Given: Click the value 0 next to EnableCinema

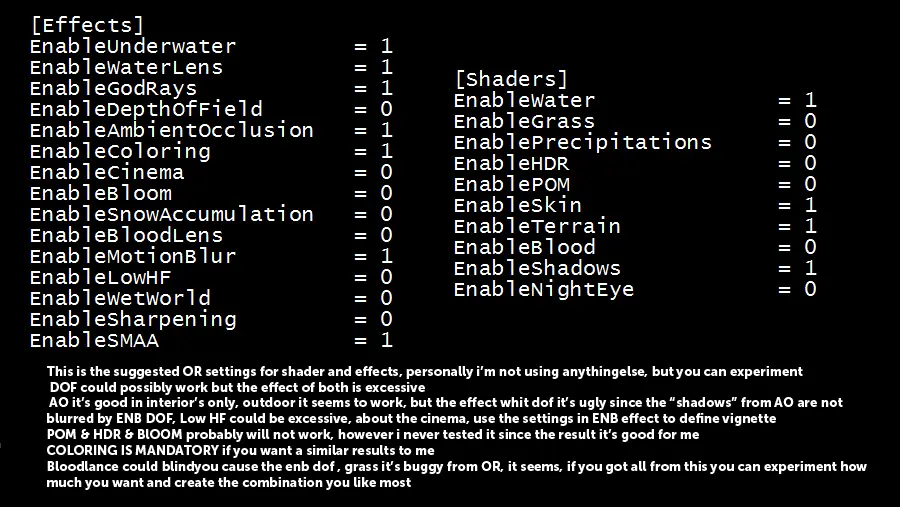Looking at the screenshot, I should tap(387, 172).
